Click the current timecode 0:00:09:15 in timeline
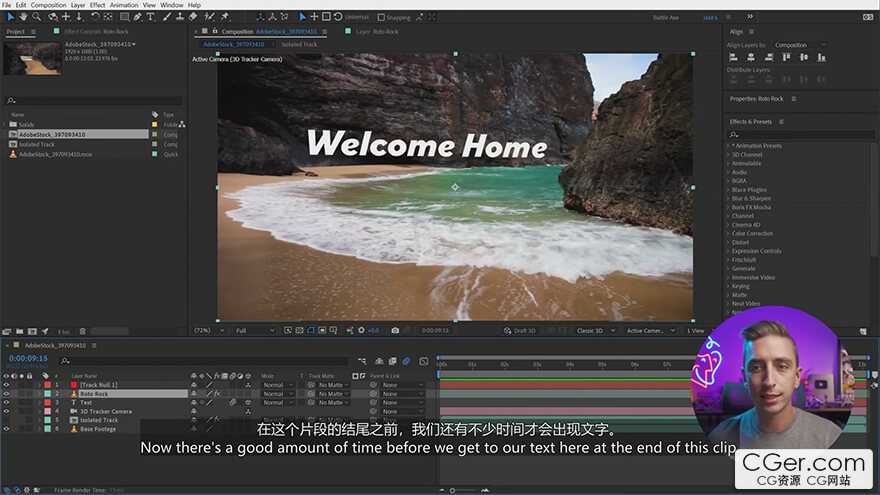880x495 pixels. 28,358
